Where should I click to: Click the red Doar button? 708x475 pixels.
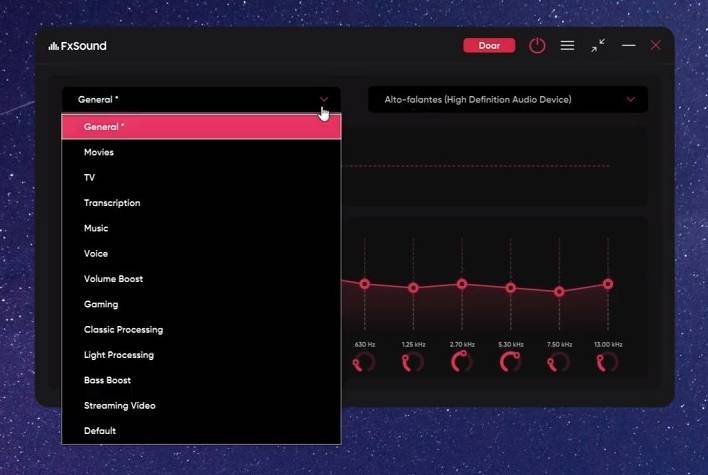pos(489,46)
